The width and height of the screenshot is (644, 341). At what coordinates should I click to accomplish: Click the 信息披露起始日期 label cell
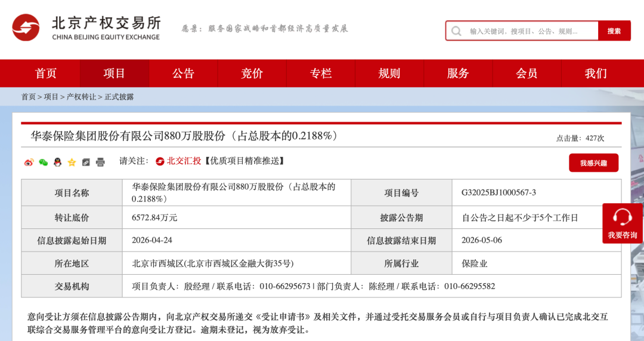click(x=72, y=240)
